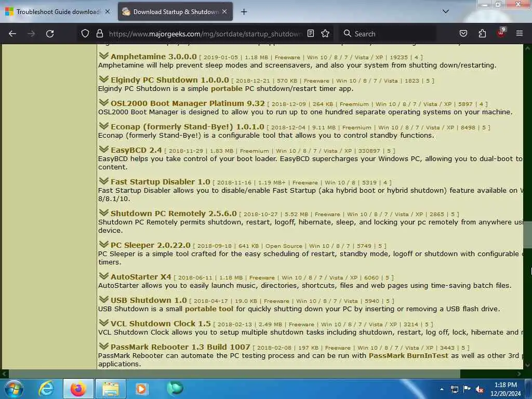Click the uBlock extension badge icon
The width and height of the screenshot is (532, 399).
coord(501,33)
